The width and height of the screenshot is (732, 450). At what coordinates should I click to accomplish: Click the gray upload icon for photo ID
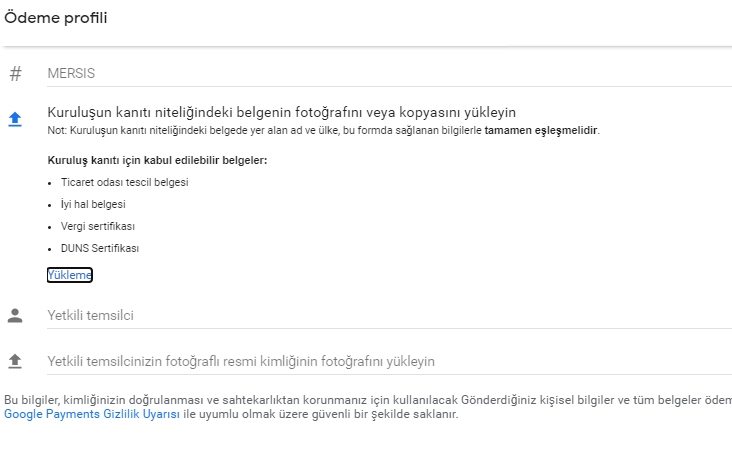click(x=15, y=361)
